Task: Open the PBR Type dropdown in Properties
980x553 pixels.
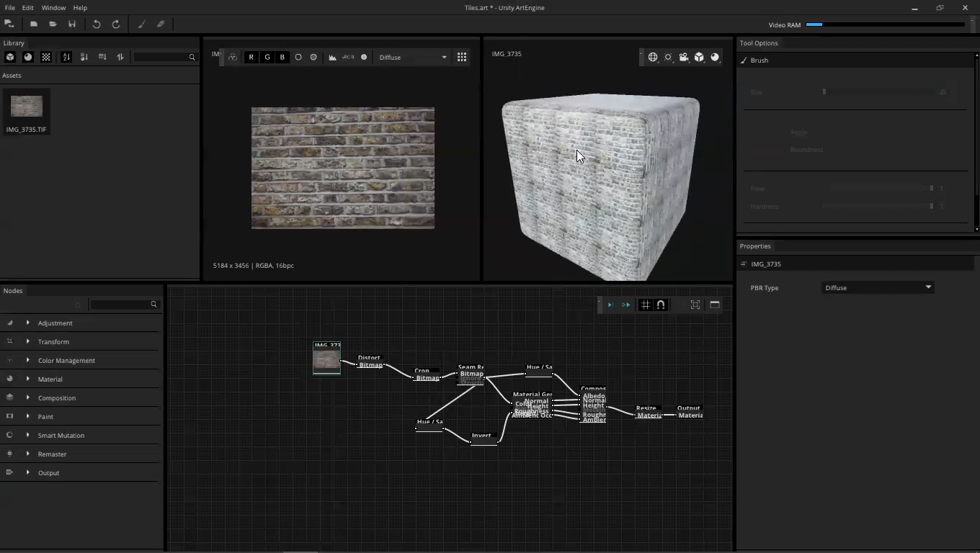Action: coord(878,287)
